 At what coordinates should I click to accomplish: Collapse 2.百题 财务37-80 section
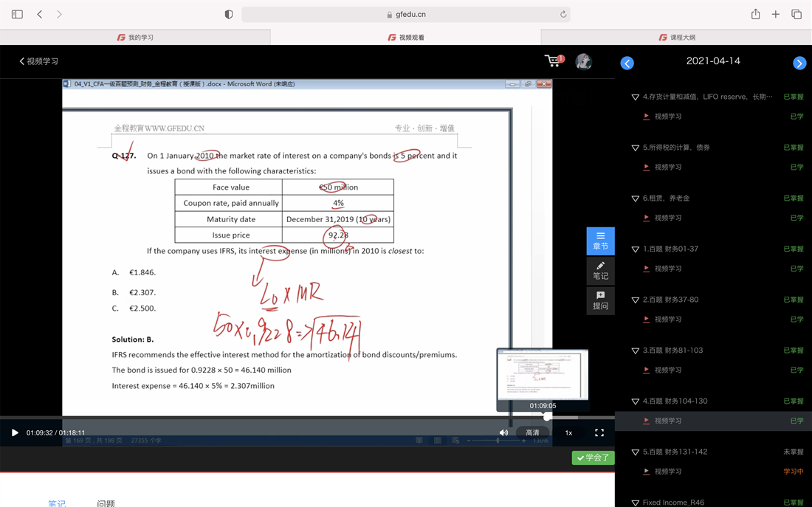pos(636,300)
